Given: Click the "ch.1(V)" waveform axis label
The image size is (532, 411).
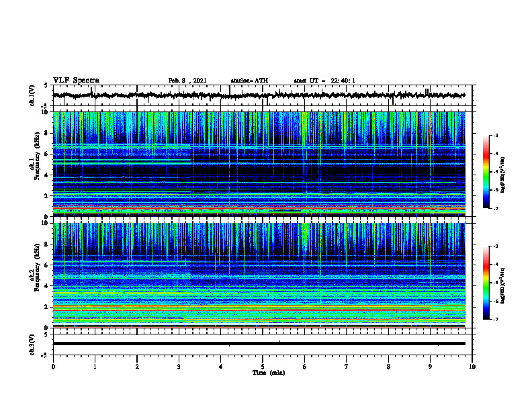Looking at the screenshot, I should 32,95.
